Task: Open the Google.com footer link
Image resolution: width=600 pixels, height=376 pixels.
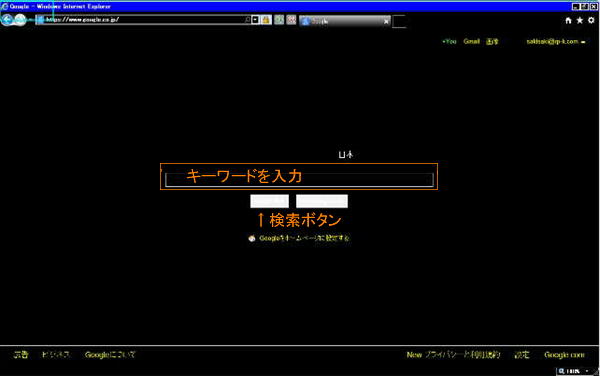Action: [564, 355]
